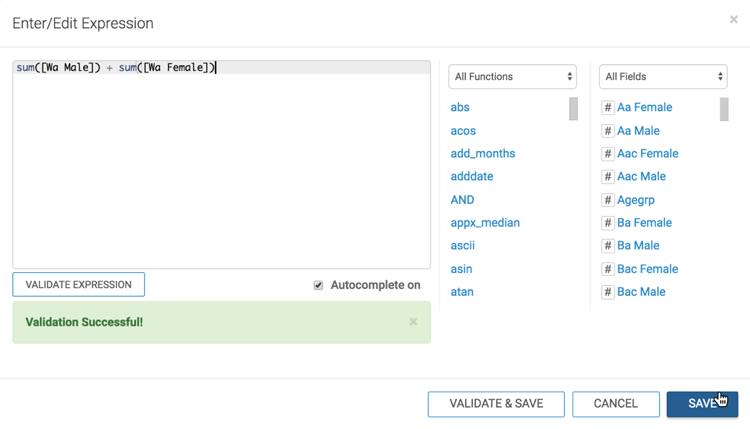Select the Bac Female field
Image resolution: width=750 pixels, height=429 pixels.
coord(647,269)
